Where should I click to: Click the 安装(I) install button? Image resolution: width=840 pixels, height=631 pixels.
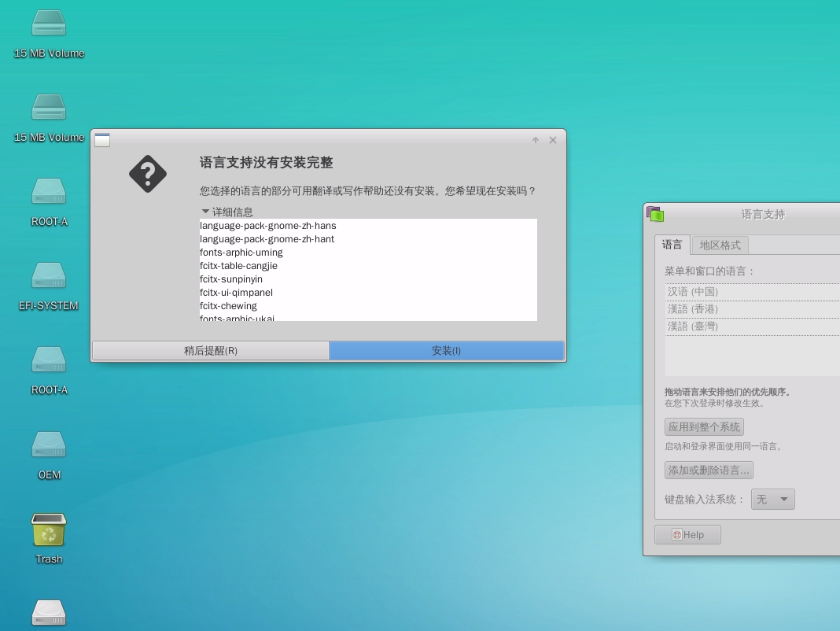(x=446, y=351)
